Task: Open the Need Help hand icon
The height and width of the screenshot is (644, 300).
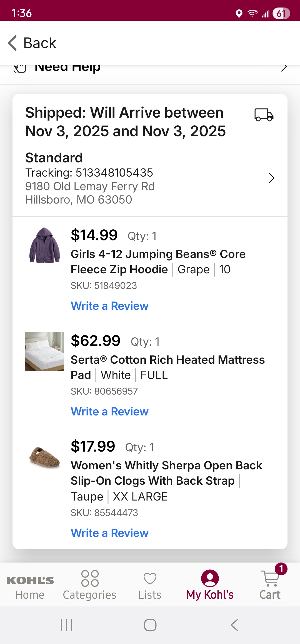Action: [20, 68]
